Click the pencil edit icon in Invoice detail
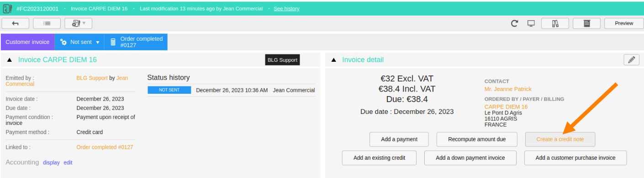 pyautogui.click(x=631, y=59)
